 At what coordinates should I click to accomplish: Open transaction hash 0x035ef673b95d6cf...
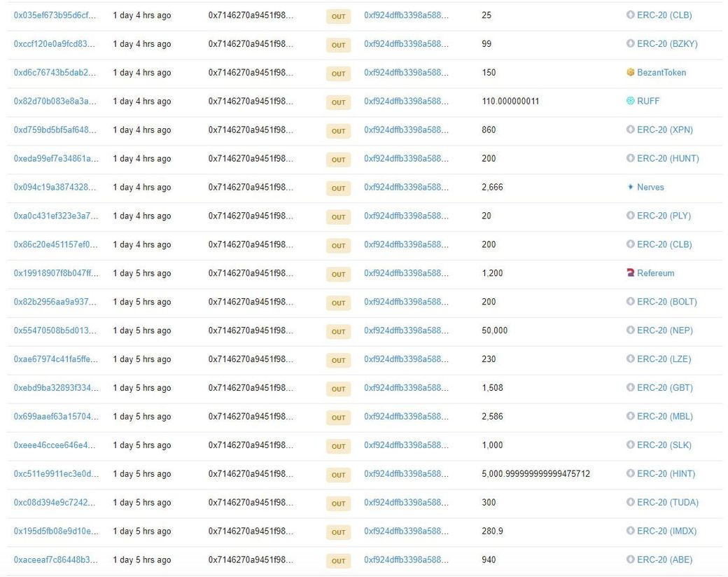(x=55, y=15)
